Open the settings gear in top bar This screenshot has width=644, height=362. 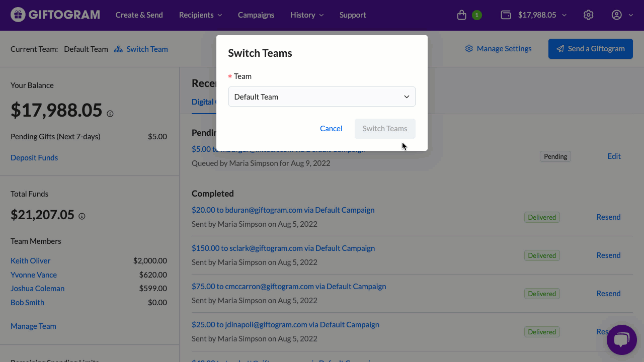click(588, 15)
